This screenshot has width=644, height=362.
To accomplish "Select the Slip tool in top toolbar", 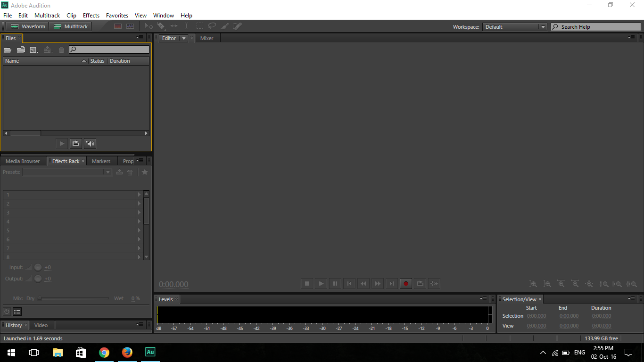I will [x=174, y=26].
